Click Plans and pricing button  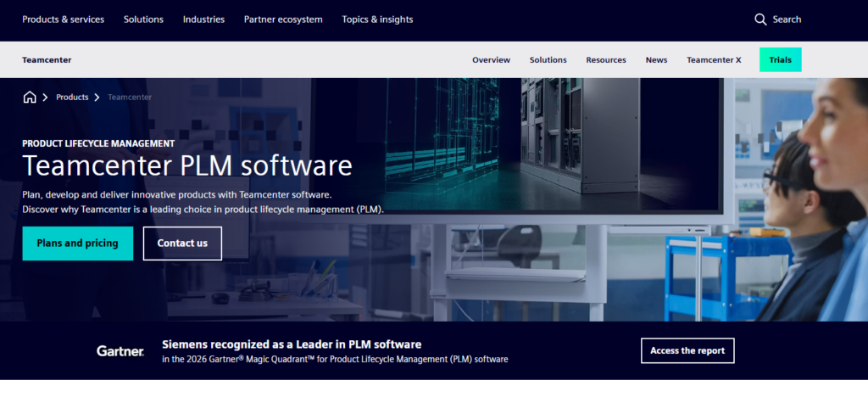[77, 243]
